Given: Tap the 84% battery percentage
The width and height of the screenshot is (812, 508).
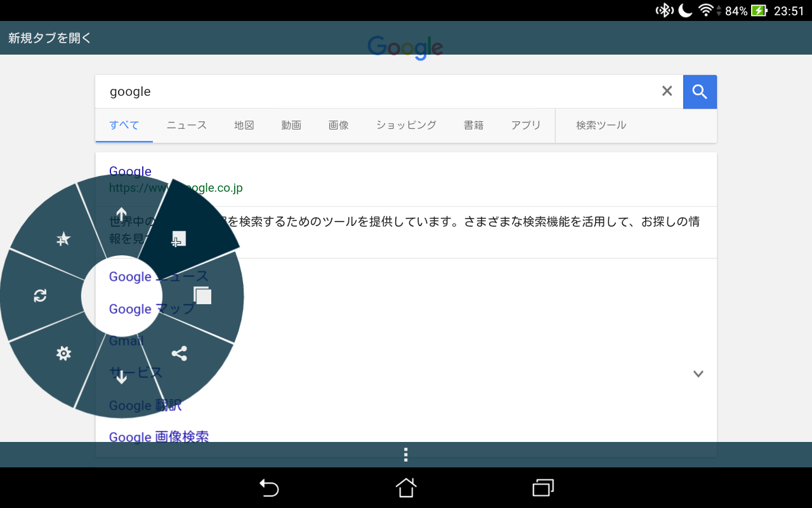Looking at the screenshot, I should (x=736, y=11).
